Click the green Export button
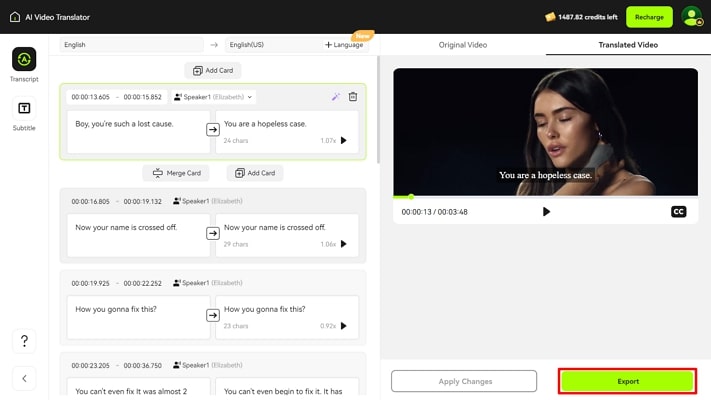Viewport: 711px width, 400px height. point(628,381)
